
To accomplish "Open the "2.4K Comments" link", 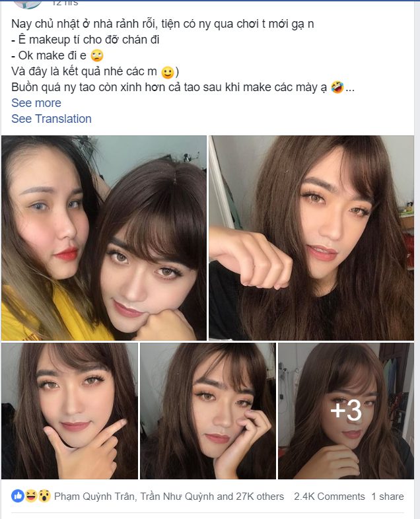I will coord(330,497).
